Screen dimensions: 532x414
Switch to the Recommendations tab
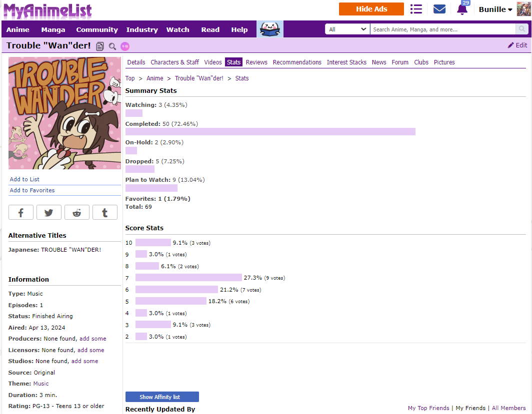tap(297, 62)
